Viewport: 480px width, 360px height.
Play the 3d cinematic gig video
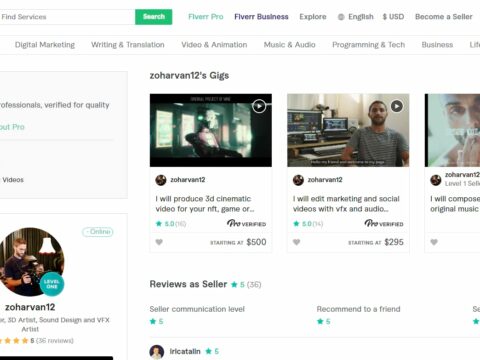point(259,106)
